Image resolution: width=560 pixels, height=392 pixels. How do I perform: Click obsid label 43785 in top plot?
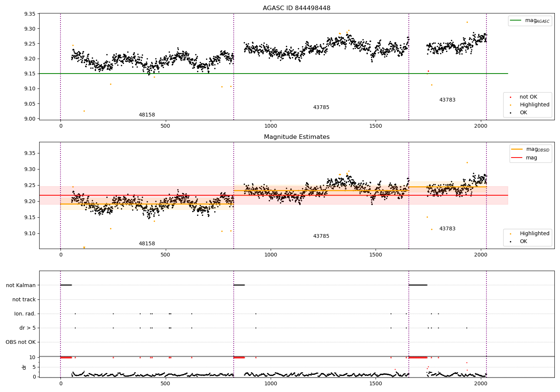(321, 108)
